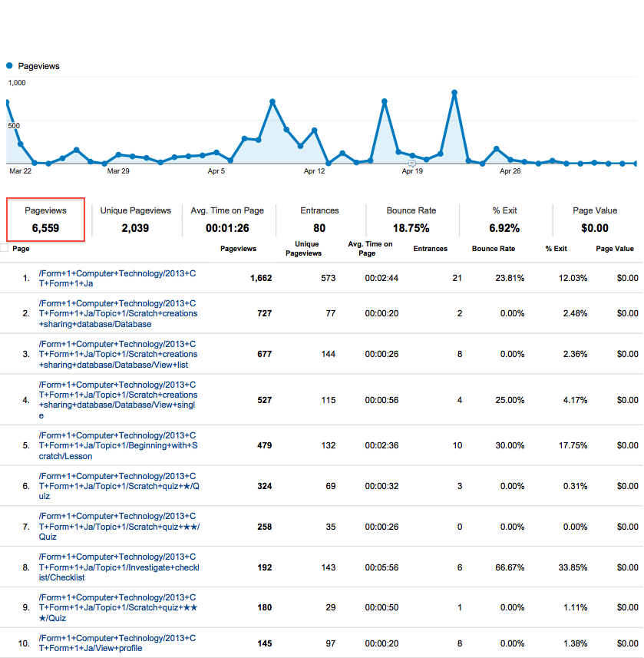The width and height of the screenshot is (644, 658).
Task: Open the row 1 page link with 1,662 pageviews
Action: (117, 278)
